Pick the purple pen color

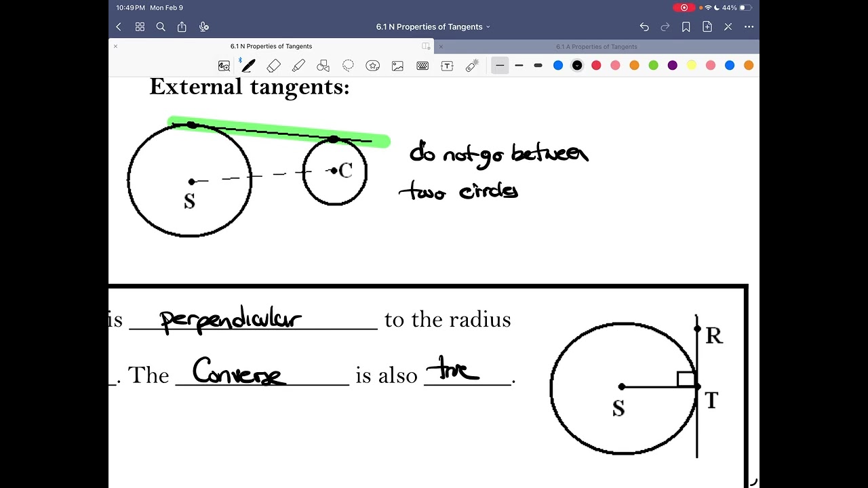click(672, 66)
